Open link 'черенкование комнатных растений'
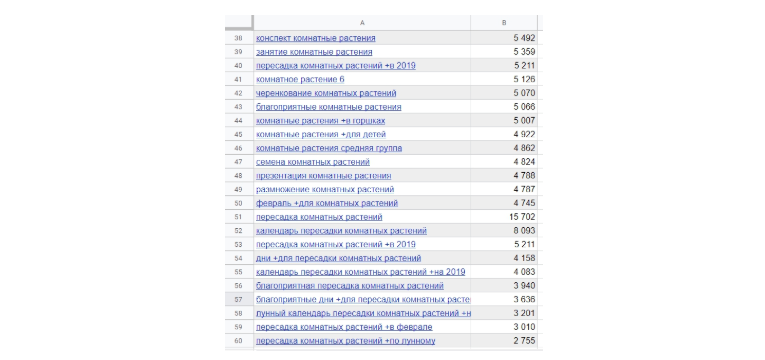 click(x=326, y=93)
